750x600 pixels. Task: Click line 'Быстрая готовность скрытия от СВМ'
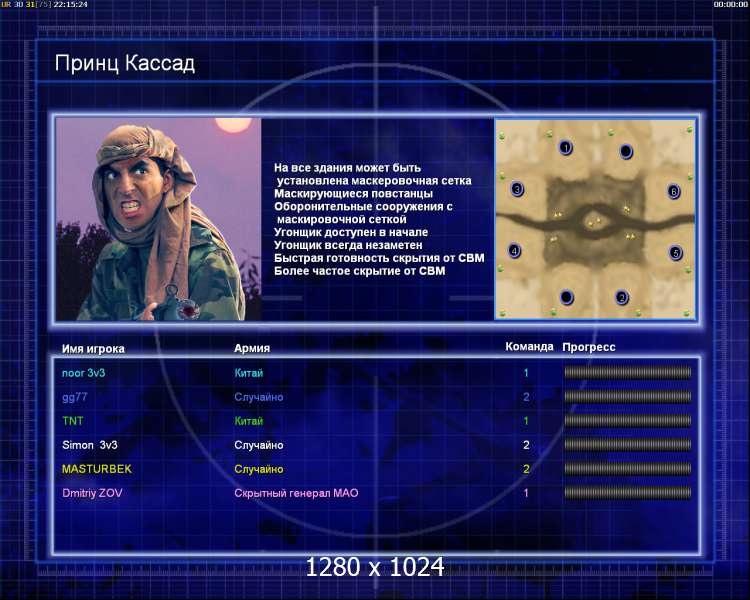point(379,258)
